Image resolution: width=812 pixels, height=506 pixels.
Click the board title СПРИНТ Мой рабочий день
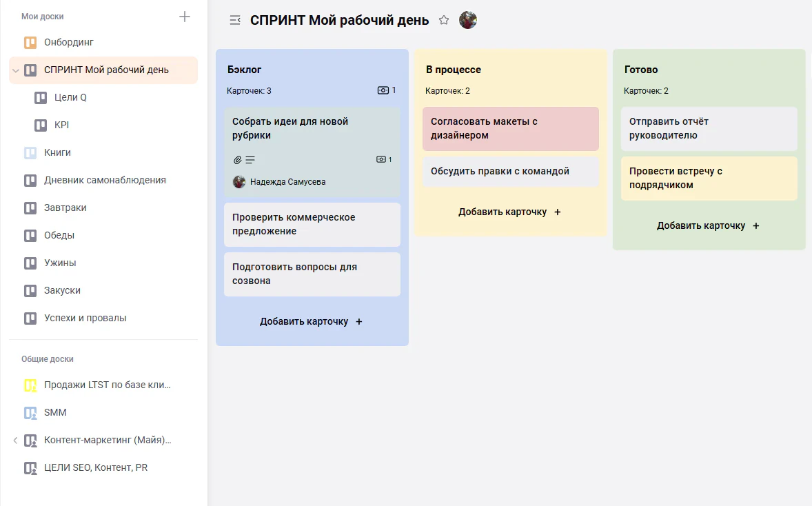(340, 20)
